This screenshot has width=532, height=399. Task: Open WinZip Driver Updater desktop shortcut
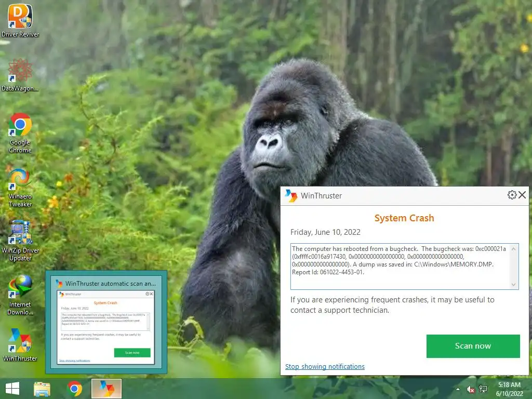point(20,241)
